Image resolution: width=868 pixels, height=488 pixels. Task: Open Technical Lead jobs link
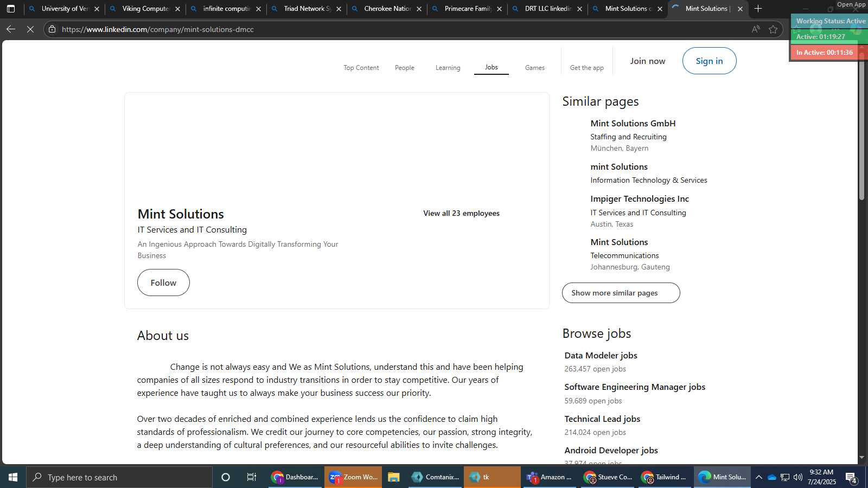click(602, 419)
